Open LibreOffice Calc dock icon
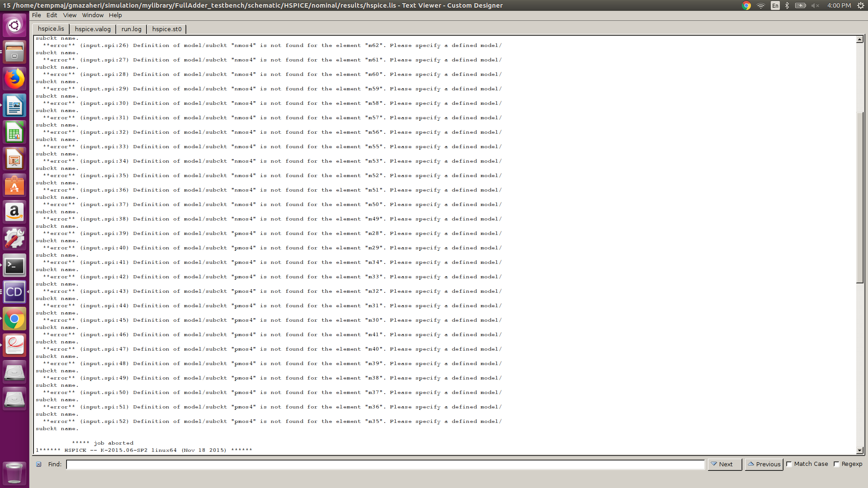The height and width of the screenshot is (488, 868). point(14,132)
